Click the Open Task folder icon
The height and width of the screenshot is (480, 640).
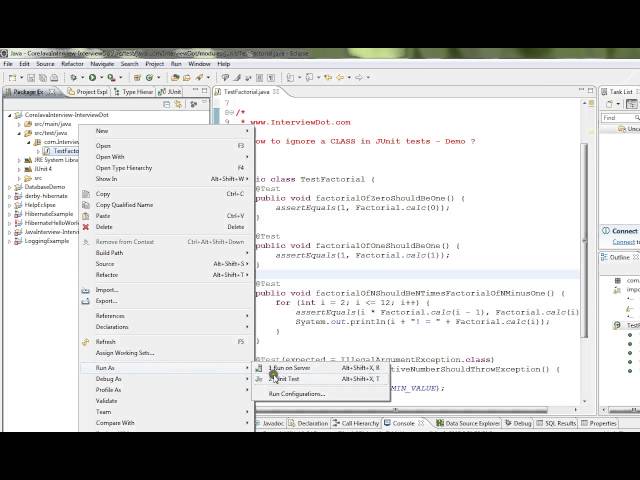click(x=187, y=78)
